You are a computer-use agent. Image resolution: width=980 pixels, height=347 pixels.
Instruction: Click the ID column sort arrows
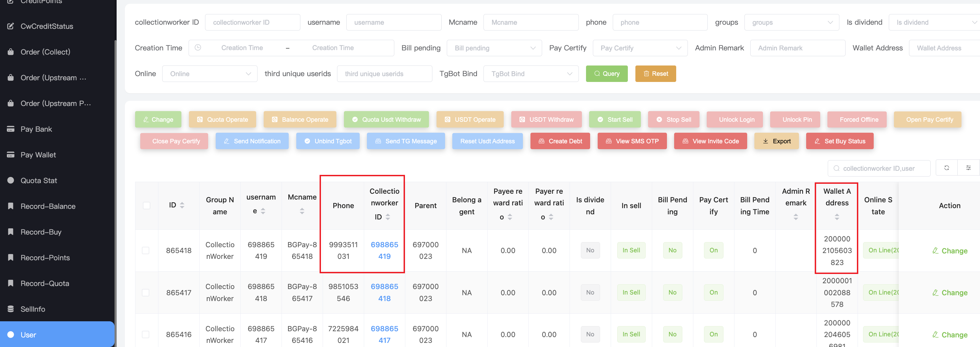click(182, 205)
